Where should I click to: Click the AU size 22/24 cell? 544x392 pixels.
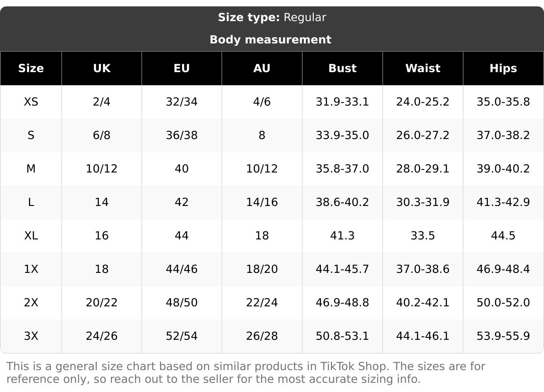pos(262,303)
